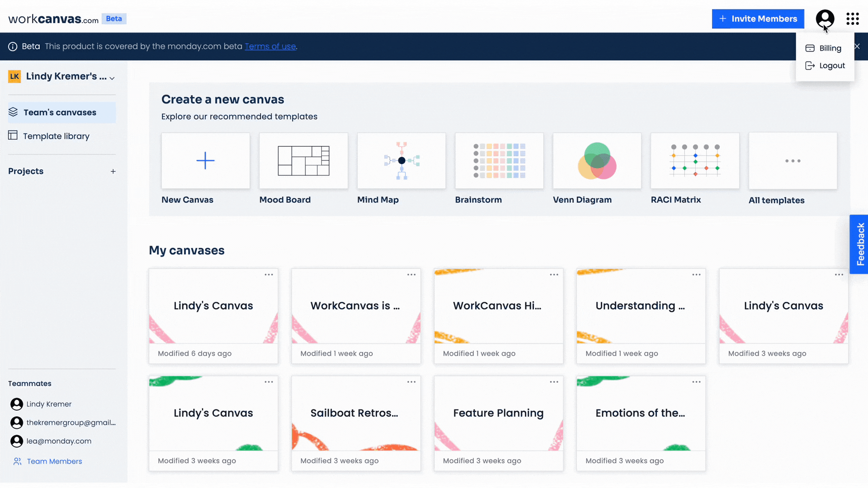
Task: Open the Terms of use link
Action: pyautogui.click(x=270, y=46)
